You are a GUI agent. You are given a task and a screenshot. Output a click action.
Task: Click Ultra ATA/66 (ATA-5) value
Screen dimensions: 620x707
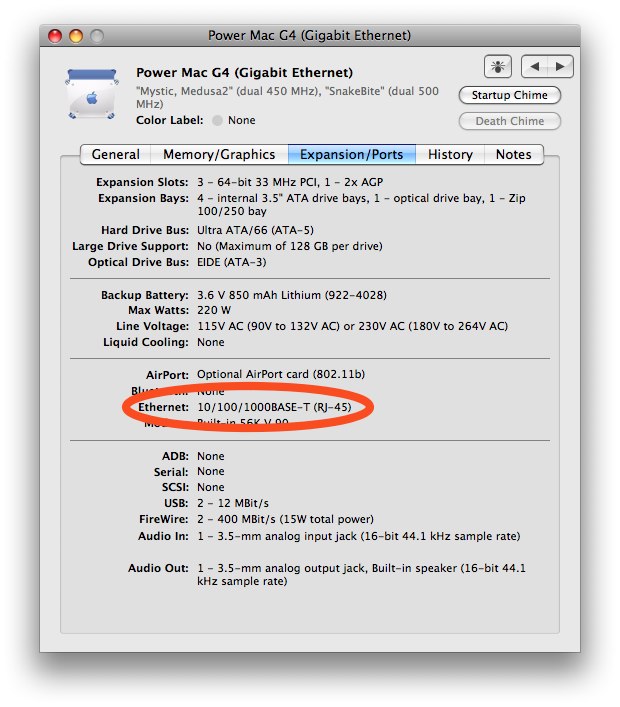pos(255,230)
